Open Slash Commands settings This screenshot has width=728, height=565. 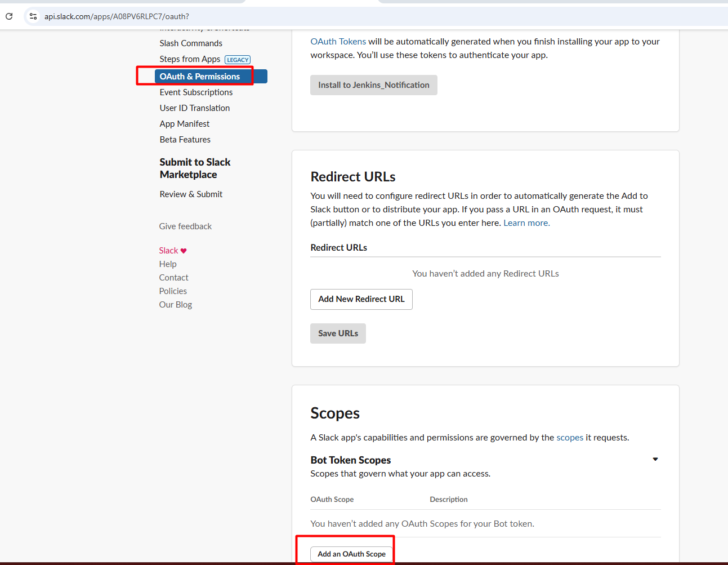point(191,43)
